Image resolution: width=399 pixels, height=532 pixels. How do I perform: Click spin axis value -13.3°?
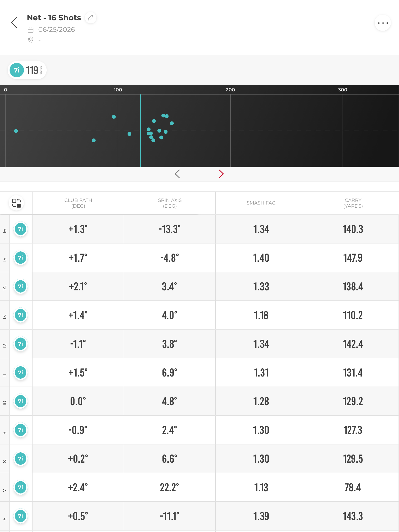click(170, 229)
